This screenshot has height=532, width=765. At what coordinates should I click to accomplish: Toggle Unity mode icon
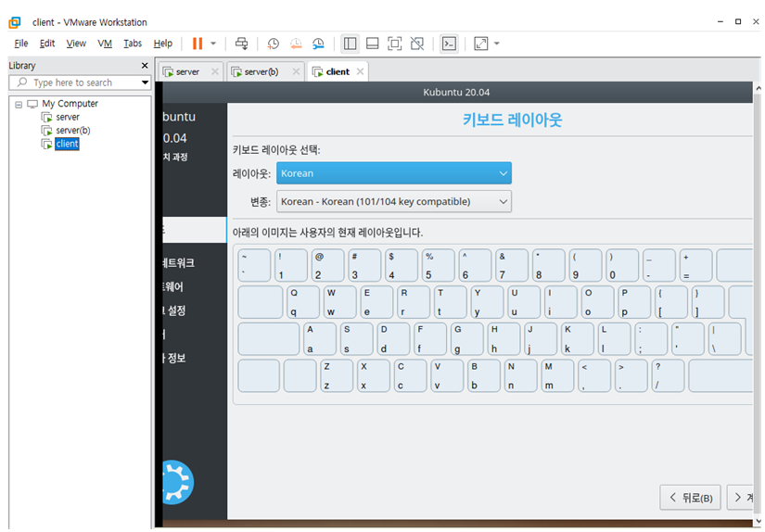417,44
